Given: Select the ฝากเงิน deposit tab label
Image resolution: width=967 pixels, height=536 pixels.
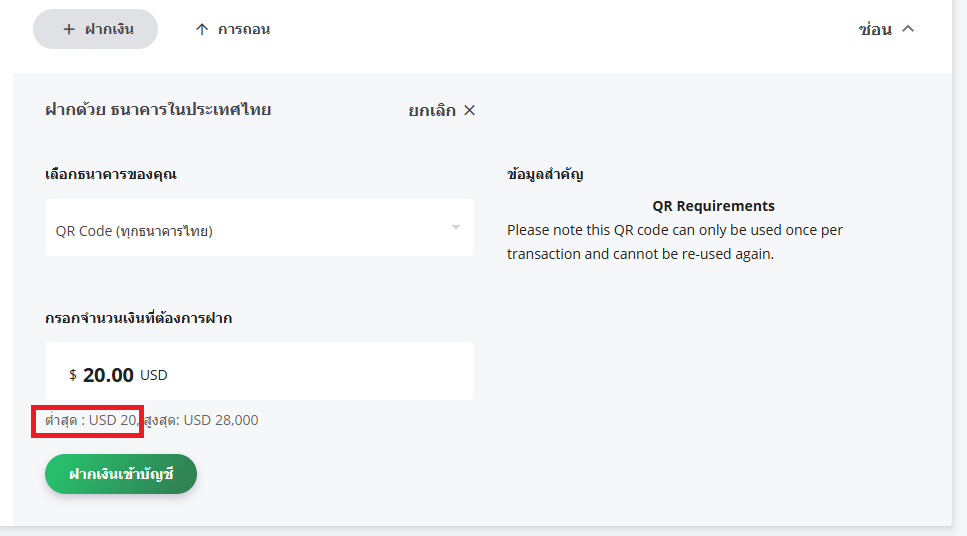Looking at the screenshot, I should 109,29.
